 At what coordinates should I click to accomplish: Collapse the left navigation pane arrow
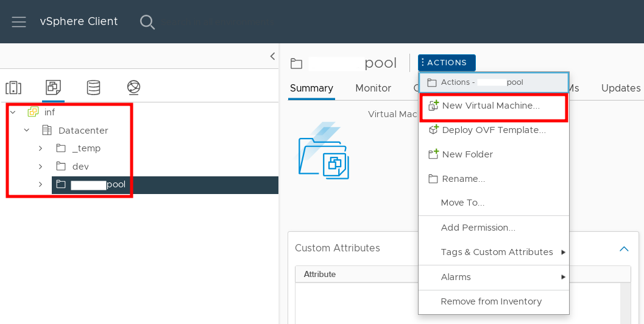click(272, 56)
